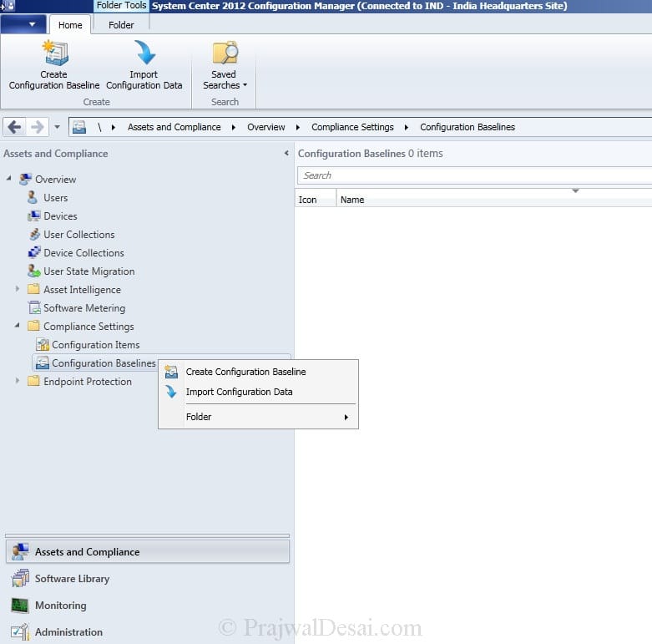Click Assets and Compliance breadcrumb link

point(174,127)
